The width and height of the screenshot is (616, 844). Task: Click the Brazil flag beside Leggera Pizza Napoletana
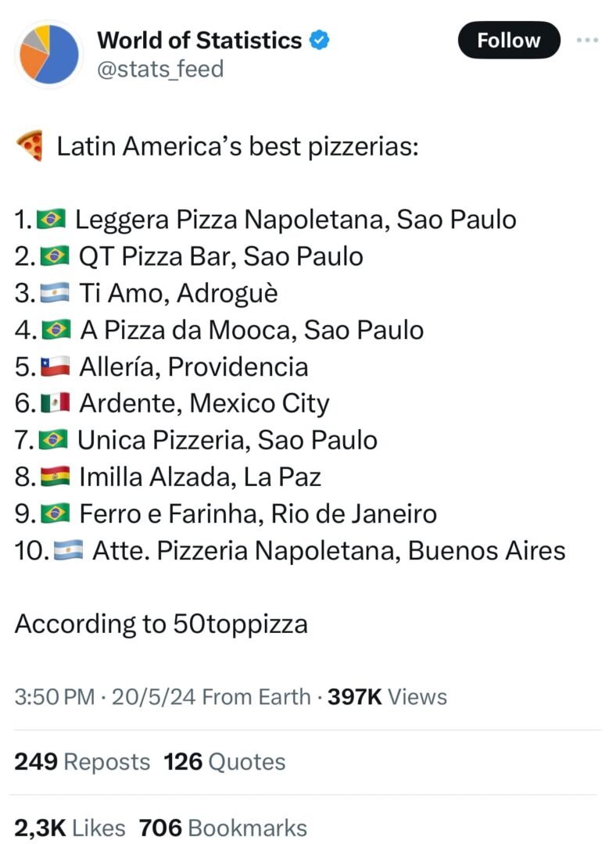point(52,220)
